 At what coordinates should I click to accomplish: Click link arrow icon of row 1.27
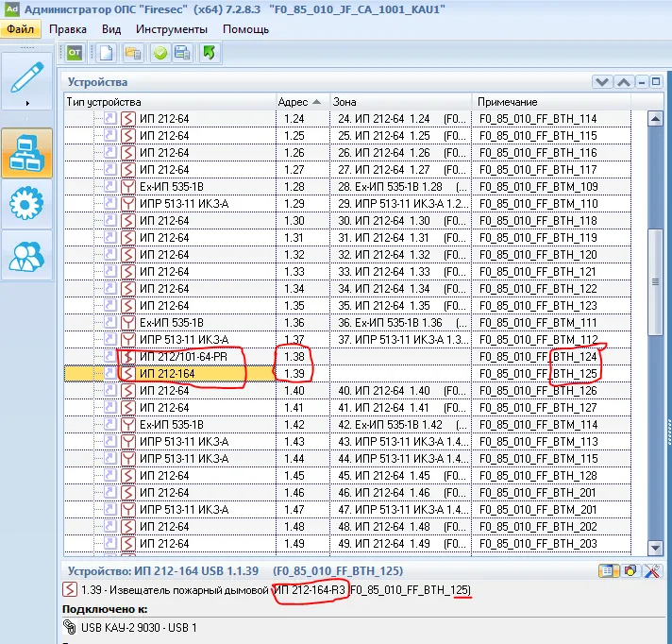pyautogui.click(x=110, y=169)
